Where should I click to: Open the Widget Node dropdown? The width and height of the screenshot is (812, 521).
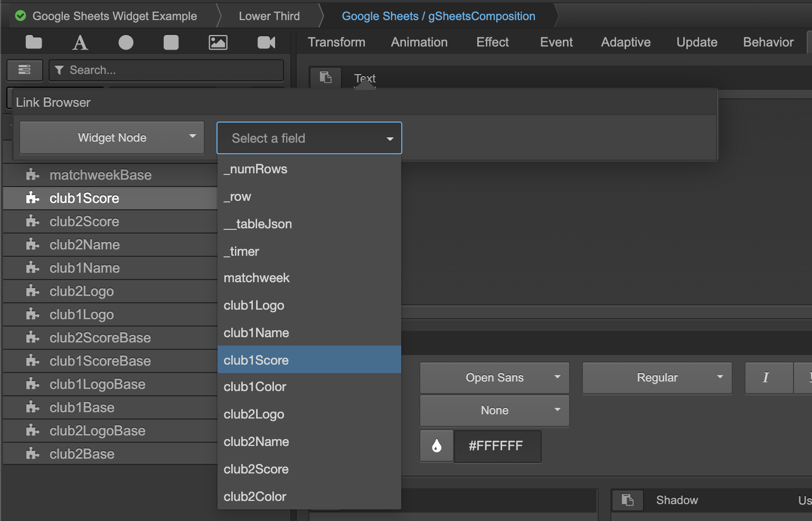click(112, 137)
